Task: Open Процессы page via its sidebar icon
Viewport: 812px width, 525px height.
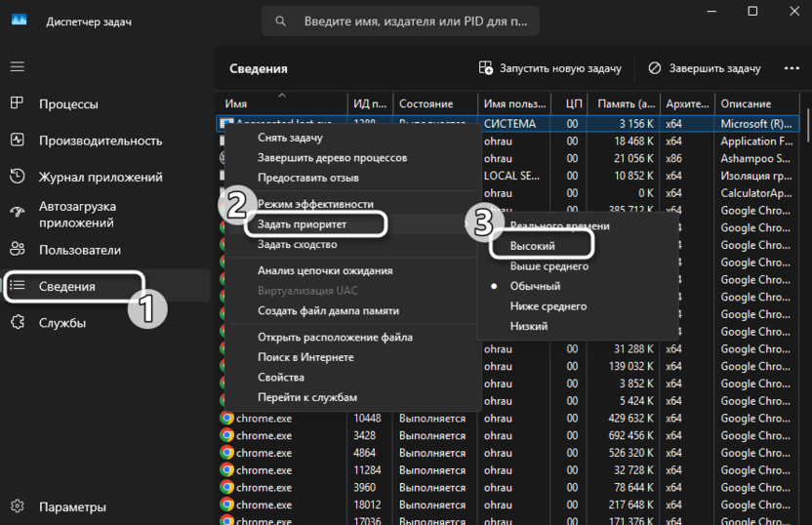Action: click(17, 103)
